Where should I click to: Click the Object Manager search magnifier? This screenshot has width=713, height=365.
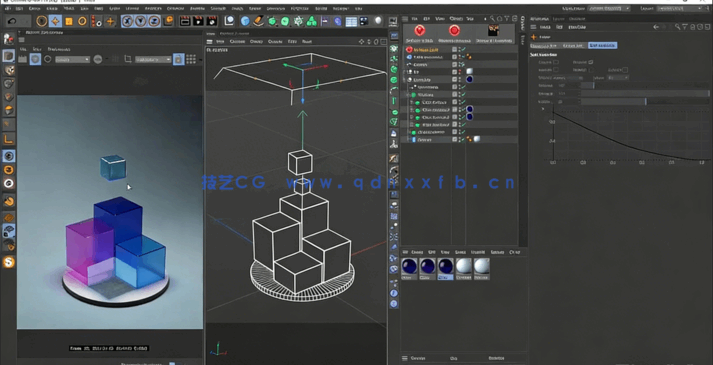point(492,19)
